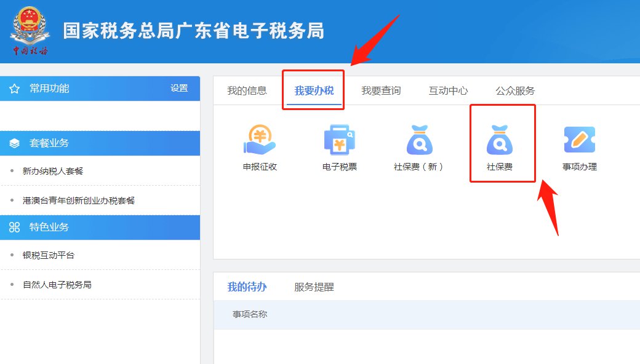Open the 社保费 money bag icon
640x364 pixels.
pos(499,140)
